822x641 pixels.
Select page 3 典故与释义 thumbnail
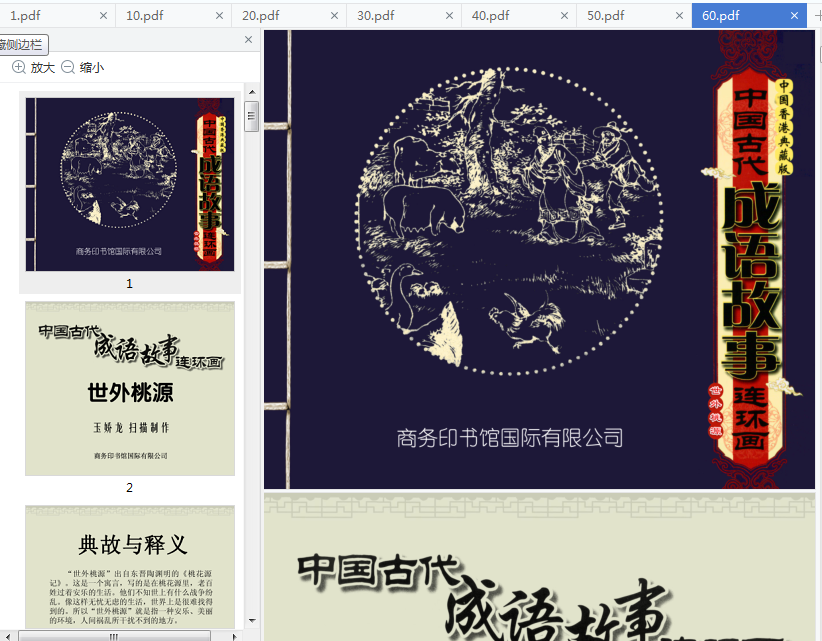point(130,567)
